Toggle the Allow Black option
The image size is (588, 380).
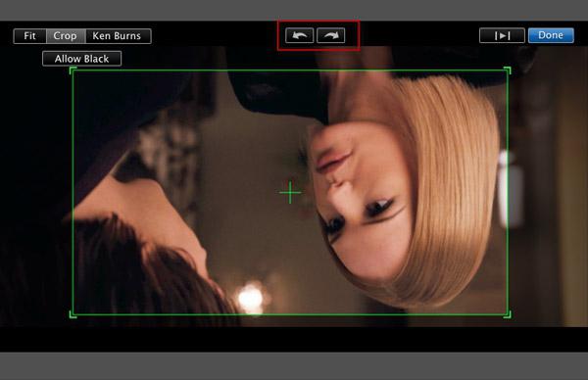click(x=81, y=59)
